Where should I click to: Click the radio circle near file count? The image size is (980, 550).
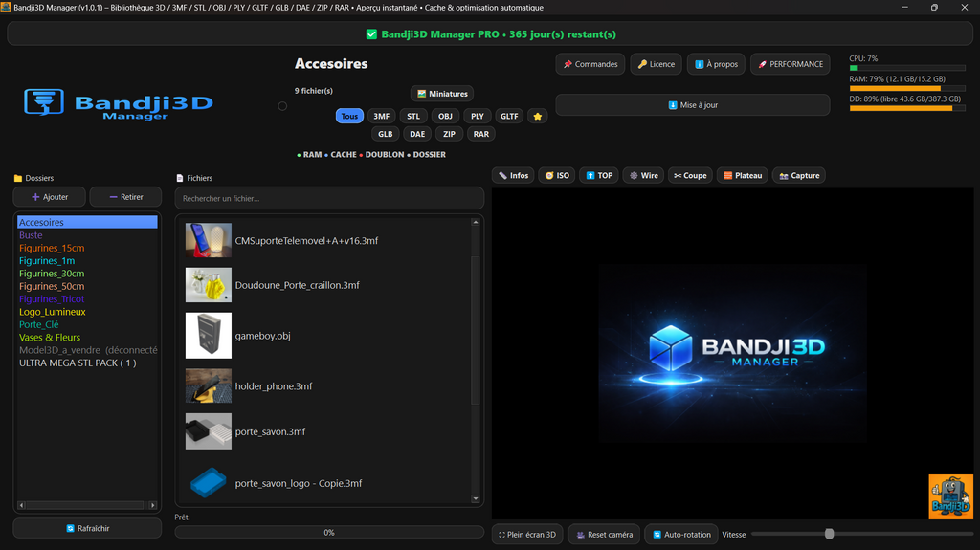282,106
